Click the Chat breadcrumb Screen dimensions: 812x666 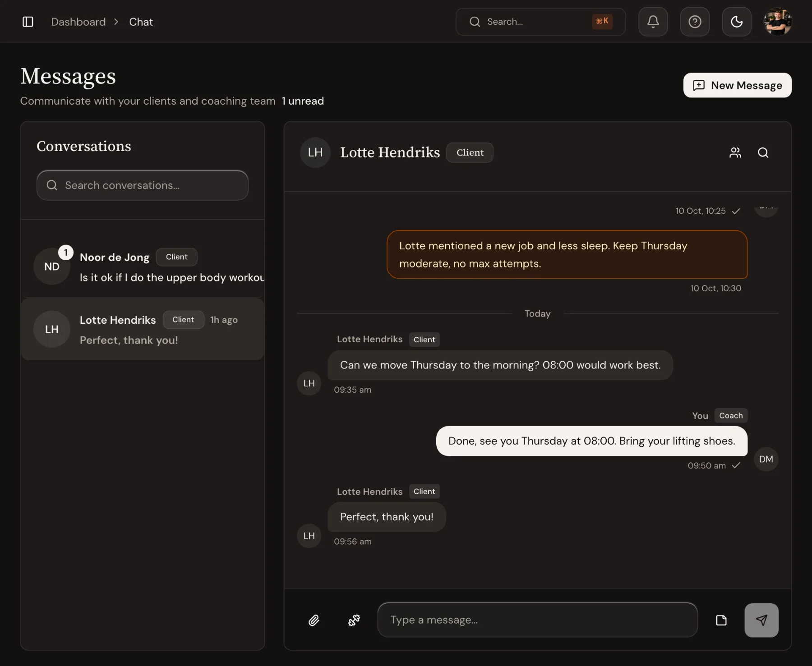click(x=141, y=22)
